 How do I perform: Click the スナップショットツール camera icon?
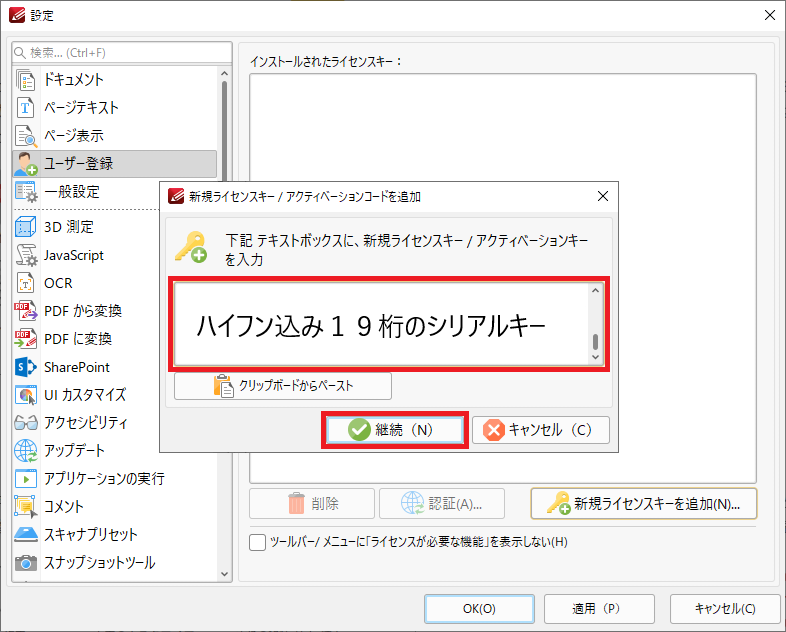(x=26, y=563)
